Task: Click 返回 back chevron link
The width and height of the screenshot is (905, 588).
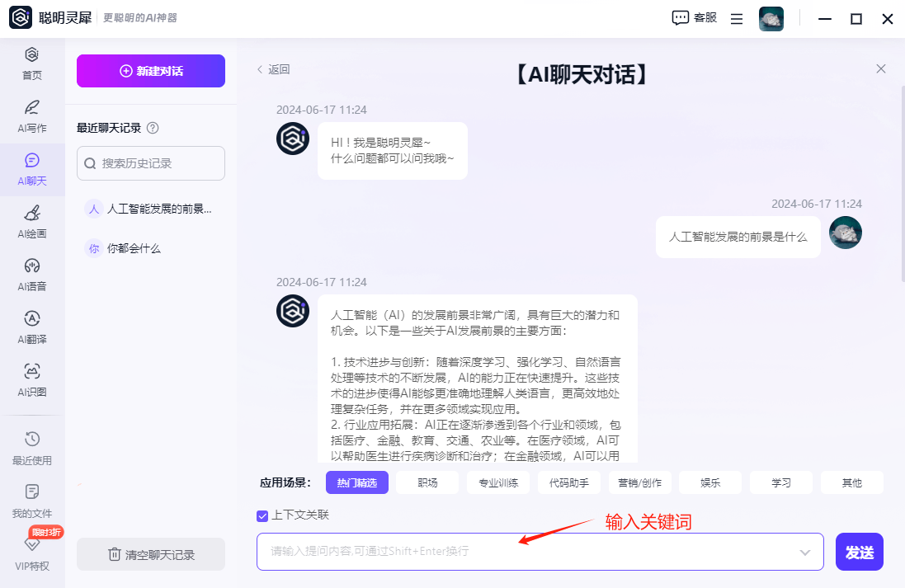Action: pos(273,69)
